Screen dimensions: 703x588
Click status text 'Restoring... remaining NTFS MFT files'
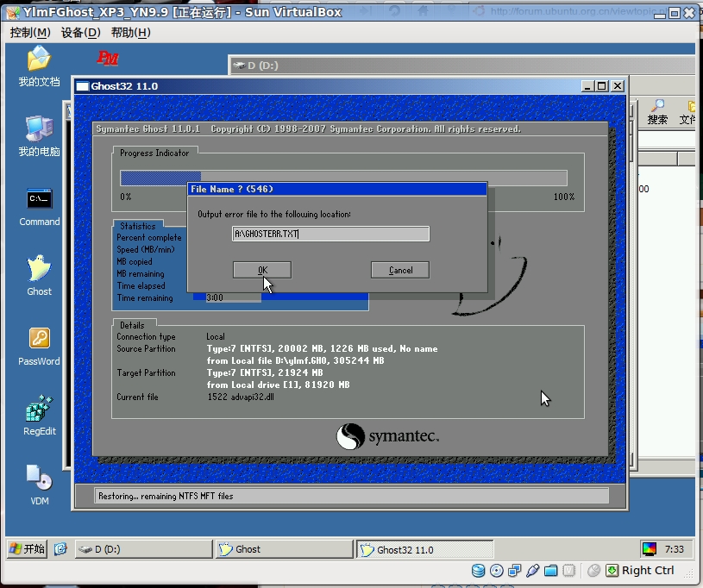click(166, 496)
